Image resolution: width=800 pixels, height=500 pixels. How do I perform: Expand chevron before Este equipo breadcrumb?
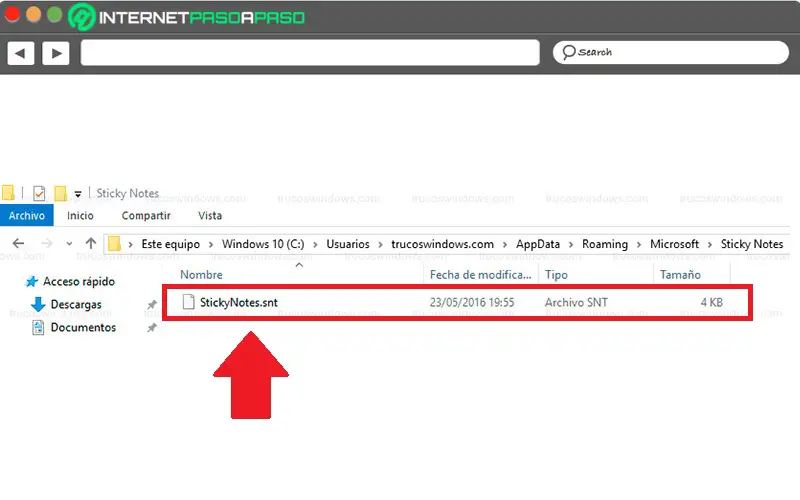coord(131,245)
